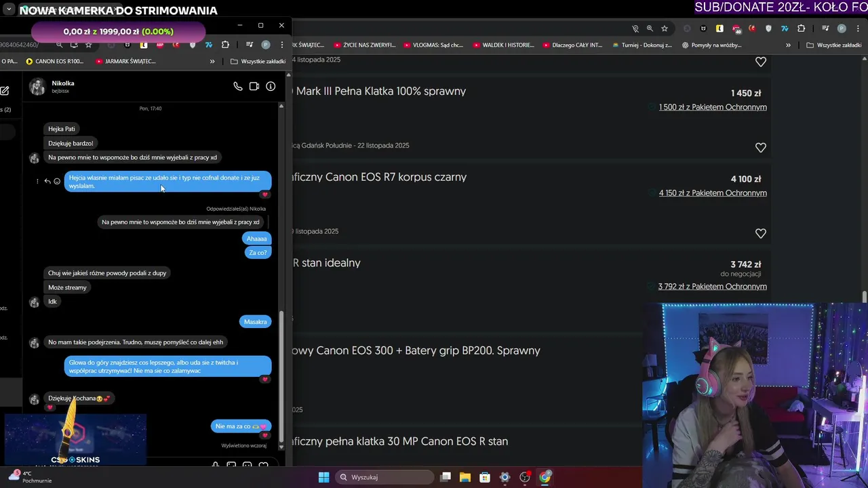Image resolution: width=868 pixels, height=488 pixels.
Task: Favorite the listing dated 4 listopada 2025
Action: coord(761,62)
